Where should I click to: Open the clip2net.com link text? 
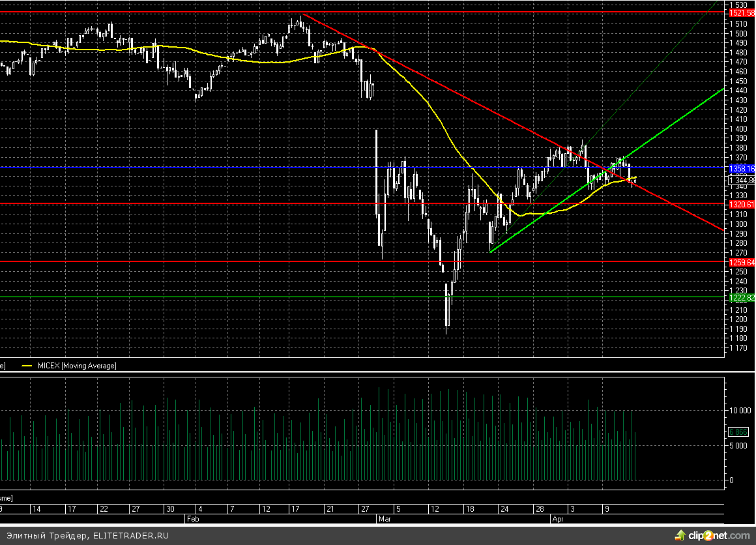[721, 535]
